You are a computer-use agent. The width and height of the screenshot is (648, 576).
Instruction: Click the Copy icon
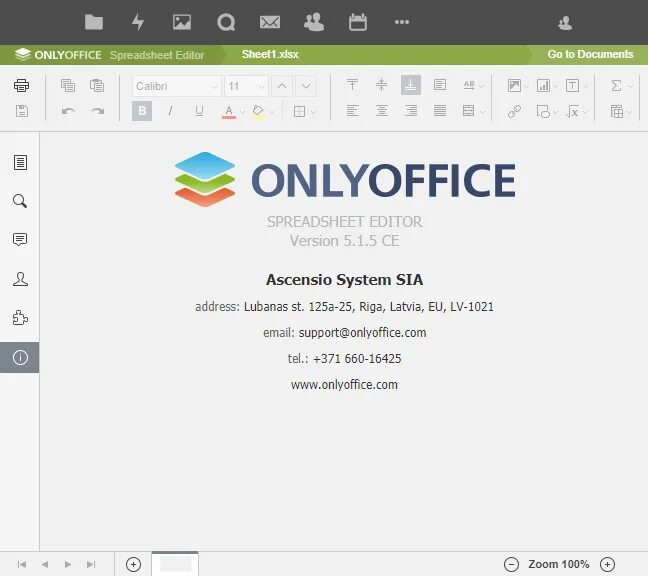[x=68, y=86]
